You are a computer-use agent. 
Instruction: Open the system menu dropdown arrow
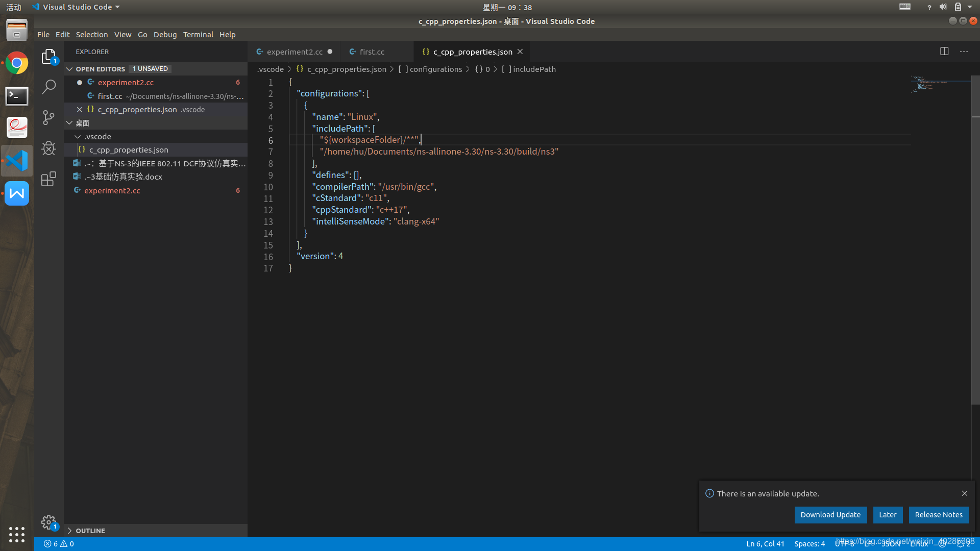click(970, 7)
